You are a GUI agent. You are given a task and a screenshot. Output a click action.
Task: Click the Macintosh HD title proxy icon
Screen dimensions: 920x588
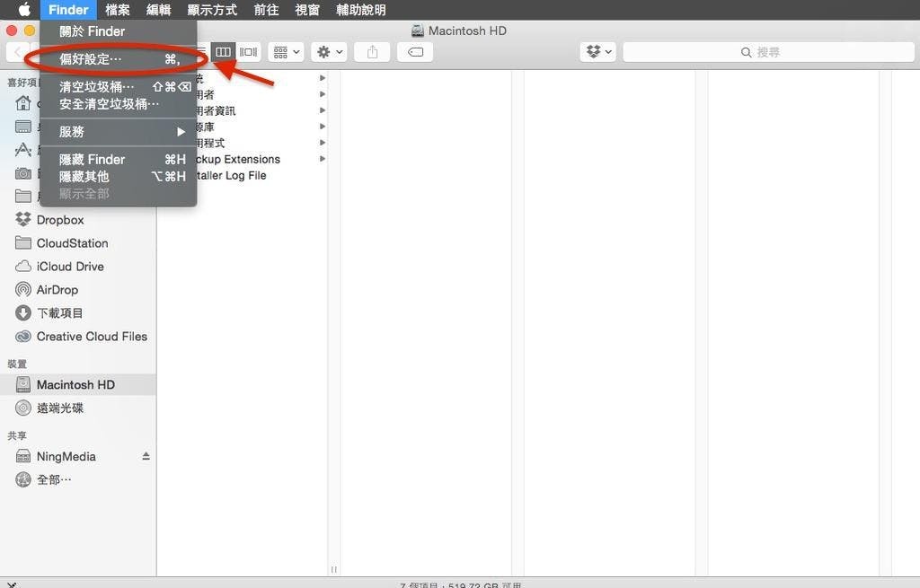click(x=417, y=31)
